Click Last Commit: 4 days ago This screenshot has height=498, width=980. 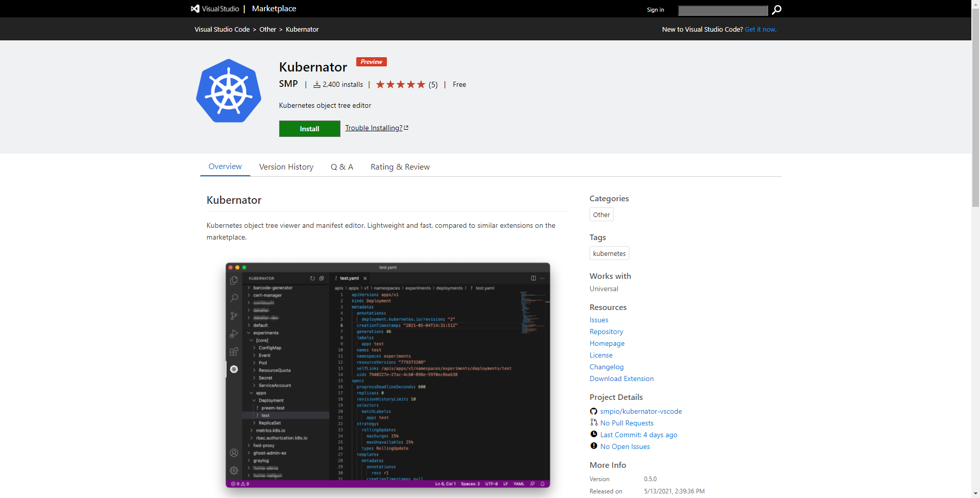639,435
